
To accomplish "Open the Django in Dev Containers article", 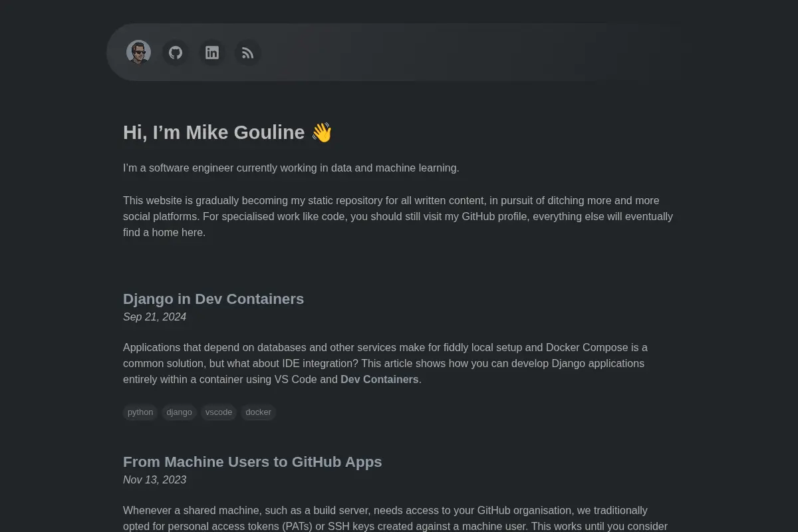I will point(213,299).
